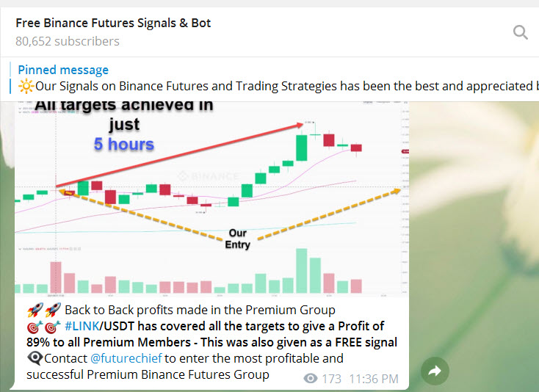Image resolution: width=539 pixels, height=392 pixels.
Task: Click the Pinned message label
Action: (63, 70)
